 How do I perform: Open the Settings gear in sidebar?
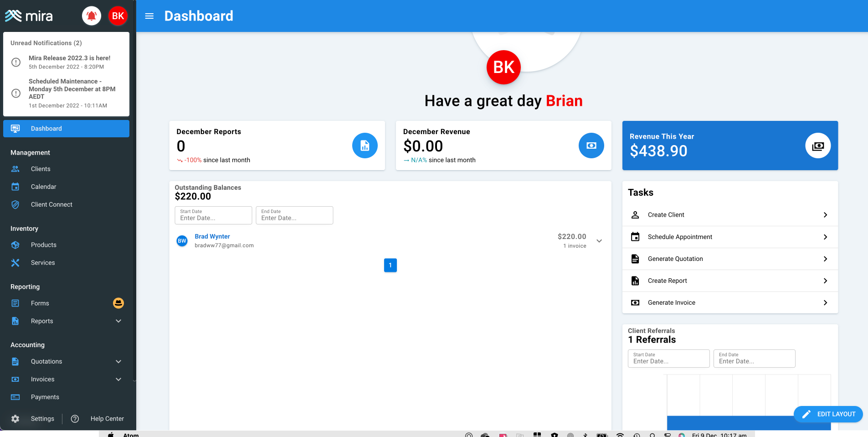[x=15, y=419]
